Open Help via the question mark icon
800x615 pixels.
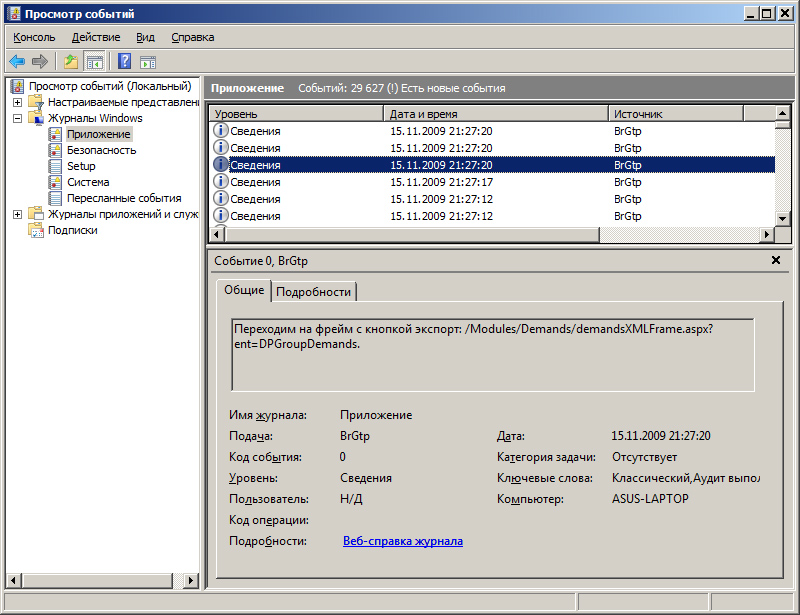(125, 61)
